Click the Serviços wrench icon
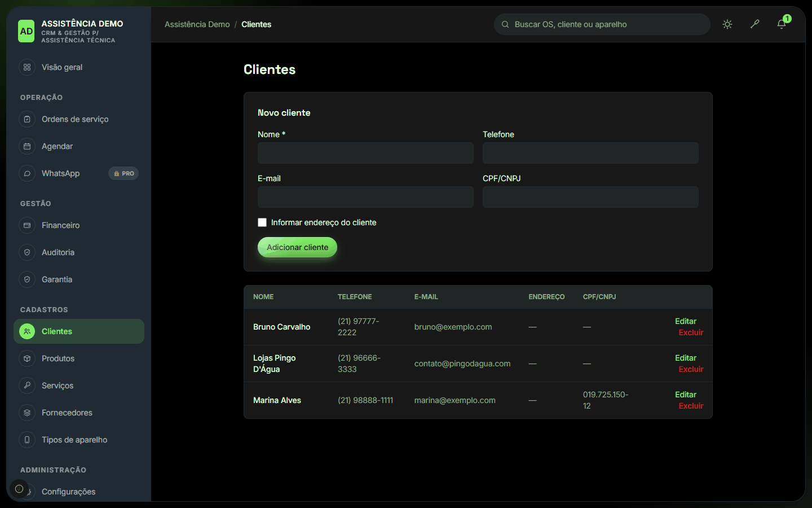This screenshot has height=508, width=812. 27,386
